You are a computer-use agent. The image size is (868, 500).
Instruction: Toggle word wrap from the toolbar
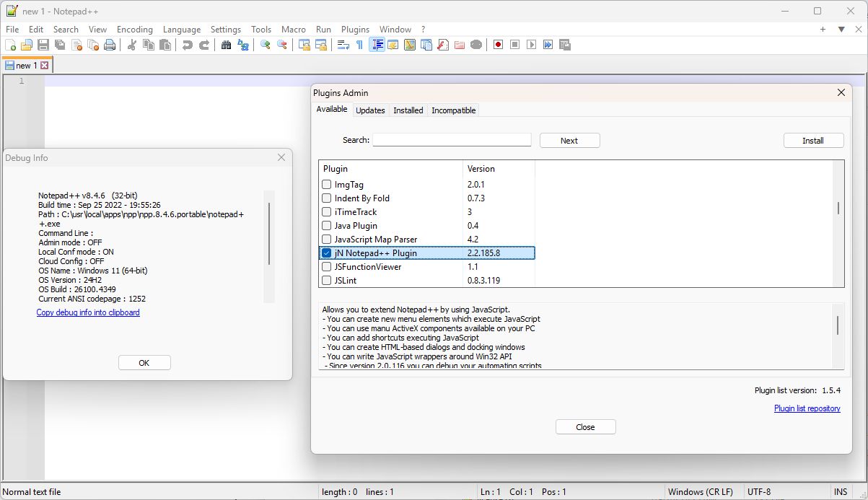pos(343,45)
